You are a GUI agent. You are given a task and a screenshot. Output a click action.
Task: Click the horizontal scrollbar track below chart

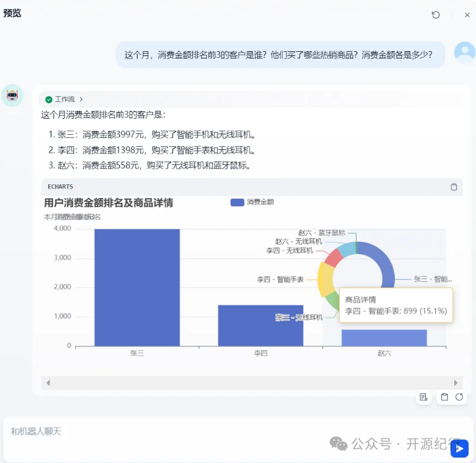252,383
